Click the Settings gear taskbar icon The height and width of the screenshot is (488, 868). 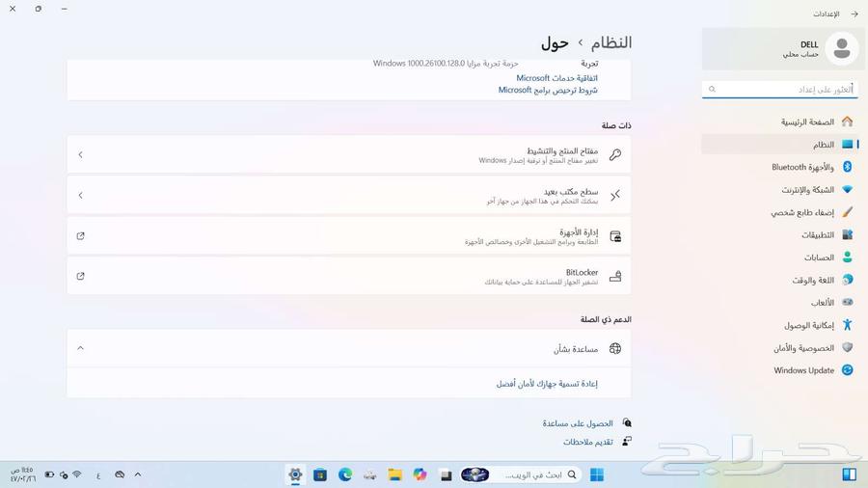[296, 474]
